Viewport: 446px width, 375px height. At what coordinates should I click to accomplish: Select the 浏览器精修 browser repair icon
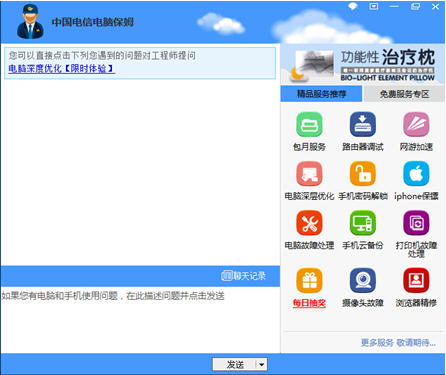[x=416, y=280]
